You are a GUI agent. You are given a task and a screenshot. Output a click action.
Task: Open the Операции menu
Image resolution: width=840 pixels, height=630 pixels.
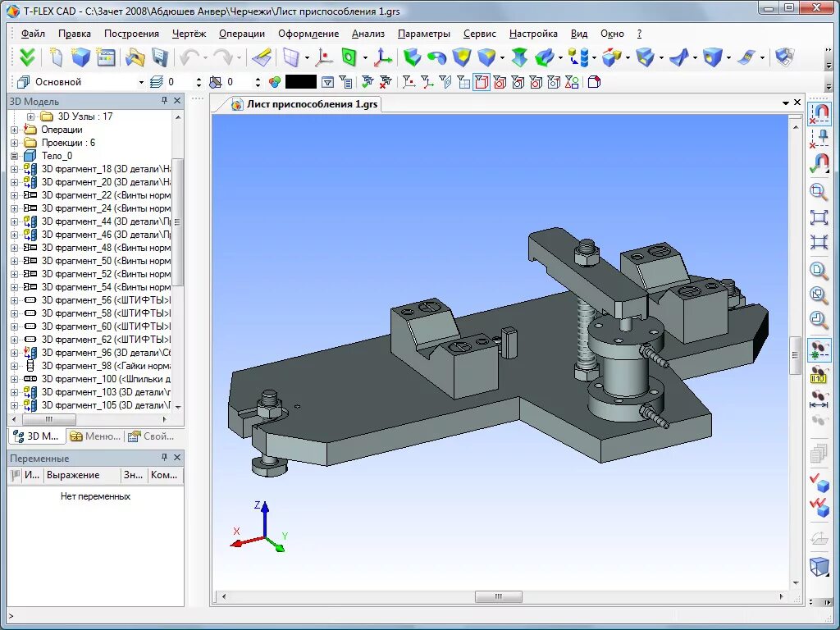tap(242, 33)
